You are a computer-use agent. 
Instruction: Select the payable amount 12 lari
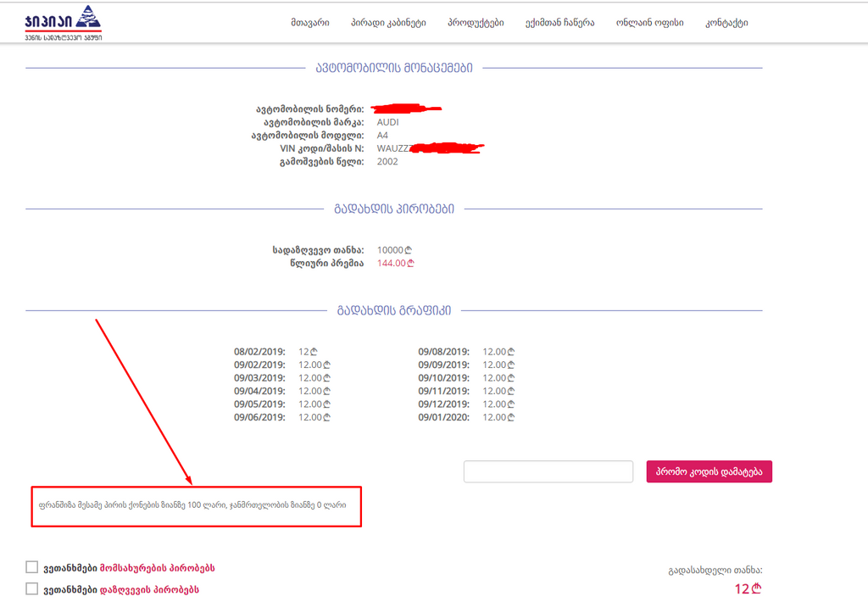point(748,589)
